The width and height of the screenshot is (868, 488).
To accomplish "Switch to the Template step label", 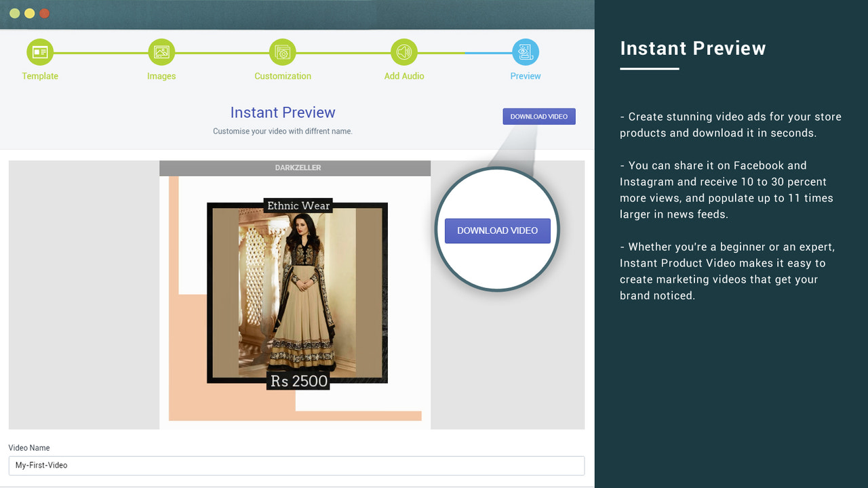I will pos(39,76).
